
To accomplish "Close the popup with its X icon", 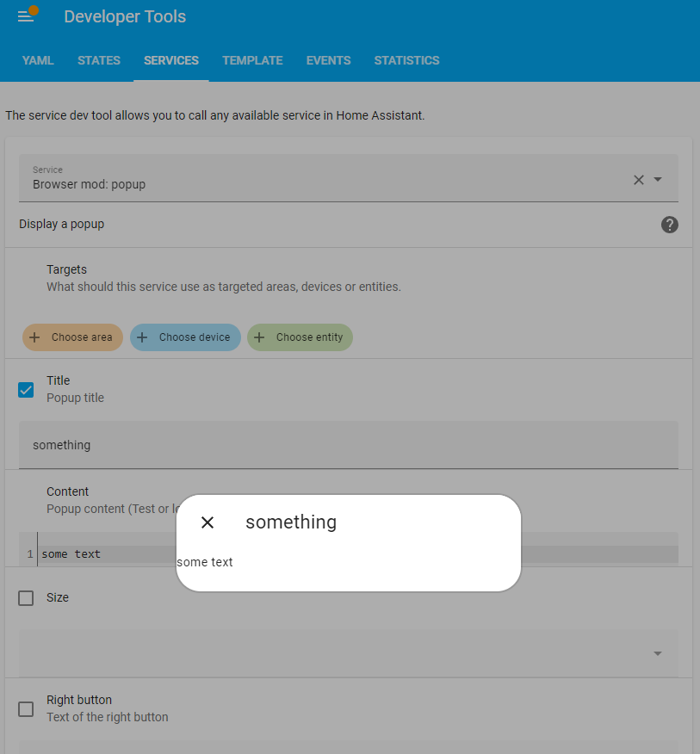I will click(207, 522).
